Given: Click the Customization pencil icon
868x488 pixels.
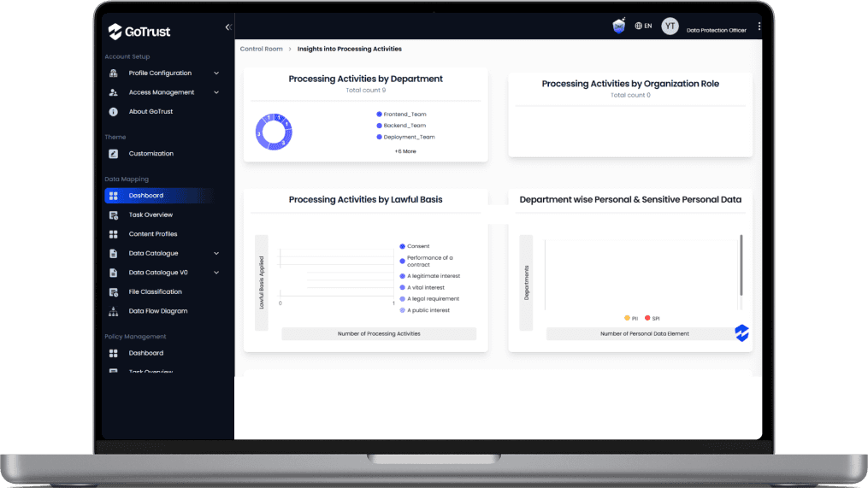Looking at the screenshot, I should (x=114, y=154).
